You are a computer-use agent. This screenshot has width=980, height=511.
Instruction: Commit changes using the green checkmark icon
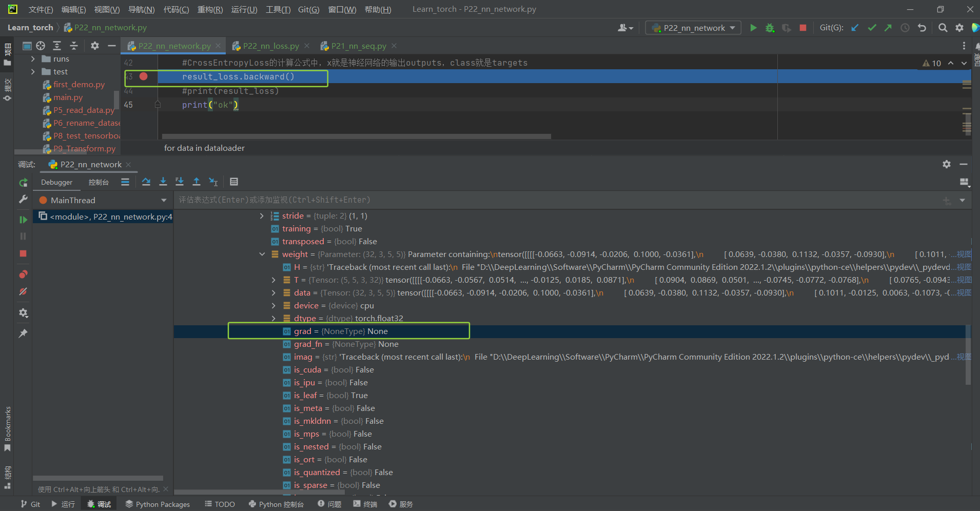(x=872, y=28)
